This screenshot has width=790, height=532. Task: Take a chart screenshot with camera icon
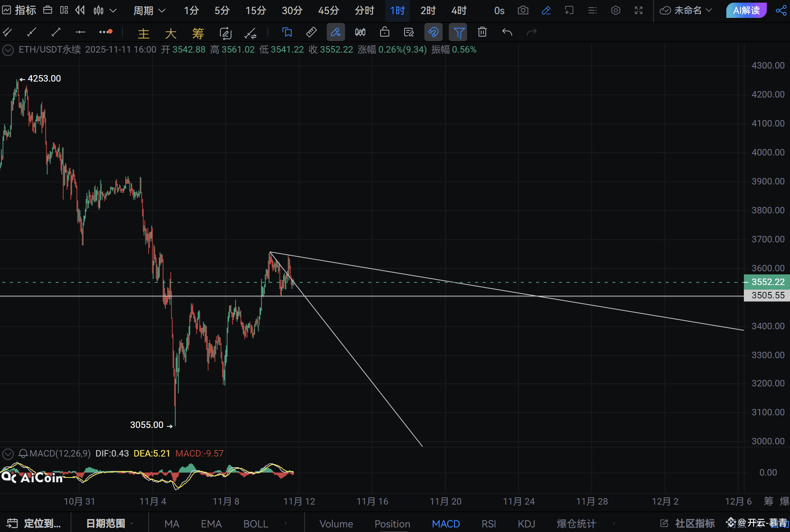pyautogui.click(x=523, y=10)
